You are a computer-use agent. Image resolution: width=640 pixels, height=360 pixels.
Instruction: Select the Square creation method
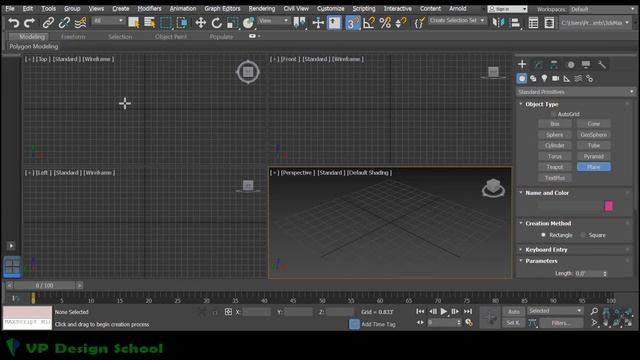point(583,235)
